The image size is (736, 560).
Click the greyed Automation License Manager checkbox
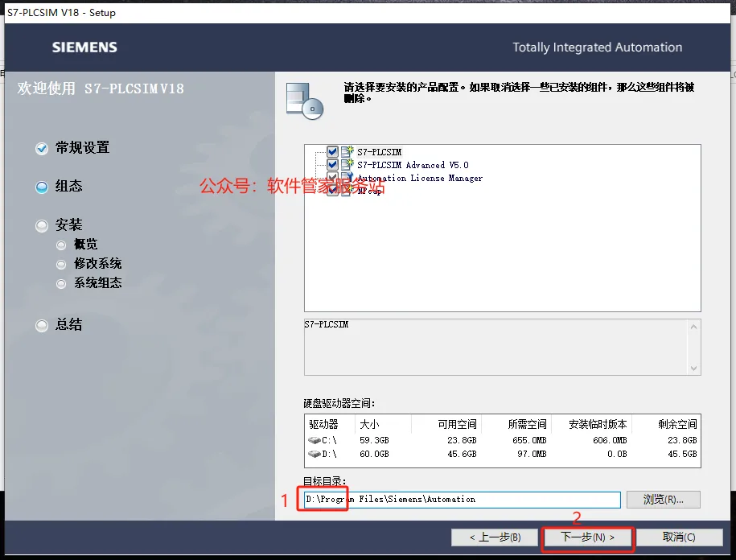pyautogui.click(x=332, y=178)
